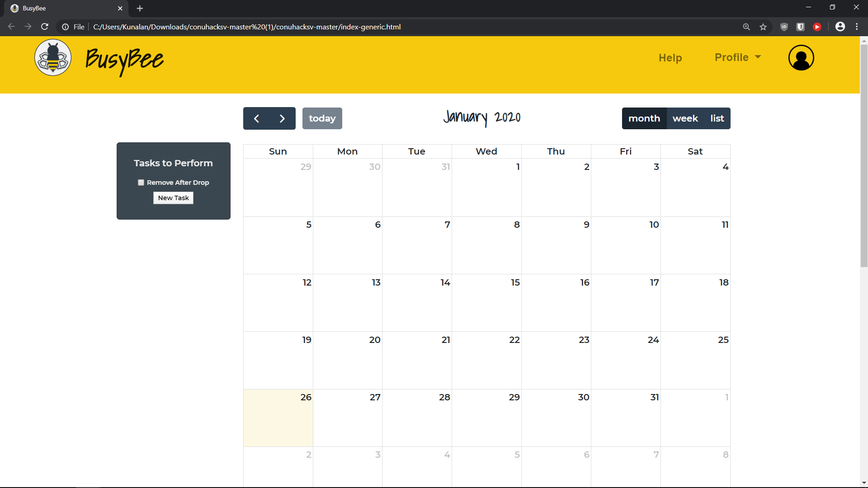Image resolution: width=868 pixels, height=488 pixels.
Task: Click the New Task button
Action: pos(173,198)
